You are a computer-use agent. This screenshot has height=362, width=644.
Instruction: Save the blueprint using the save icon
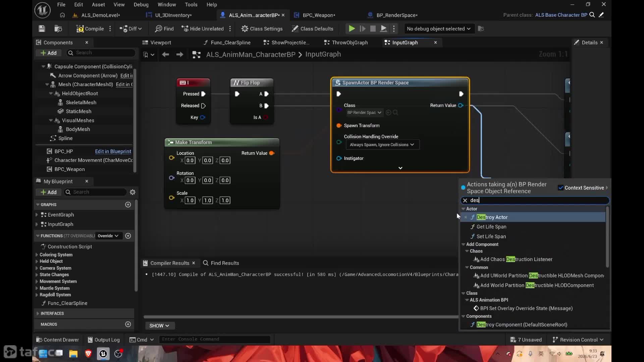click(x=42, y=29)
